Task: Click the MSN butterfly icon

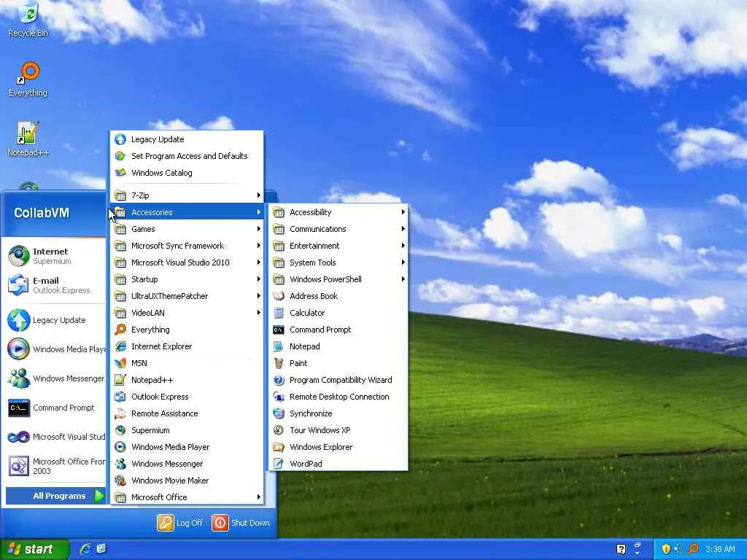Action: tap(120, 363)
